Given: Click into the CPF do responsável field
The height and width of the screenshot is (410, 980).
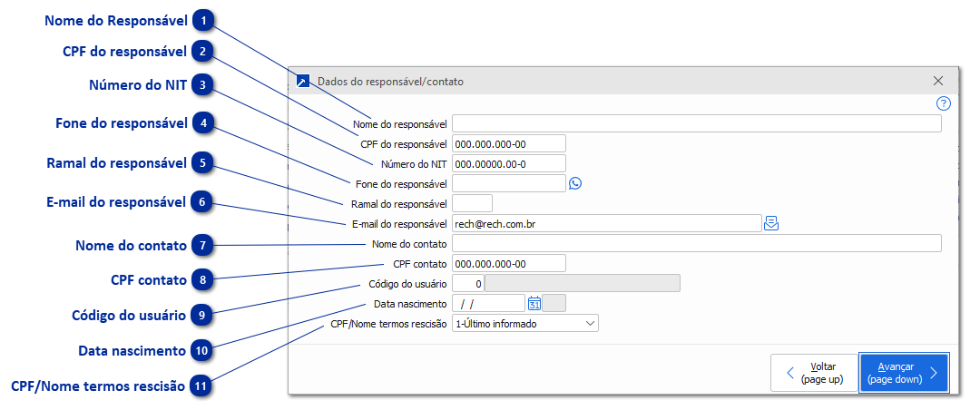Looking at the screenshot, I should (508, 143).
